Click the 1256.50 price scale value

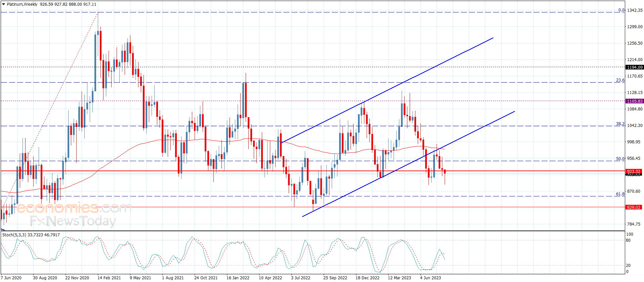click(x=635, y=43)
